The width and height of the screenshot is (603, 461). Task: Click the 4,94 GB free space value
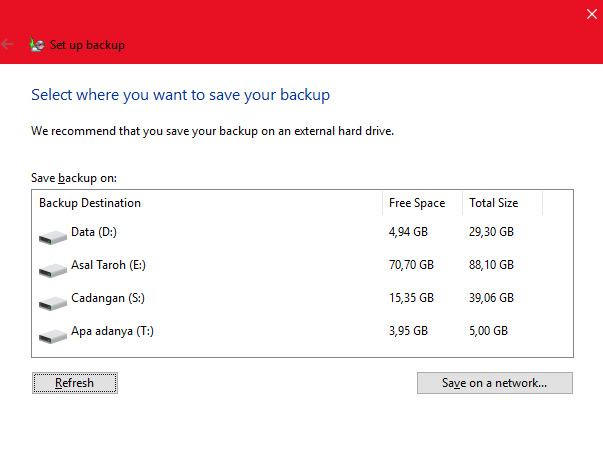click(408, 232)
